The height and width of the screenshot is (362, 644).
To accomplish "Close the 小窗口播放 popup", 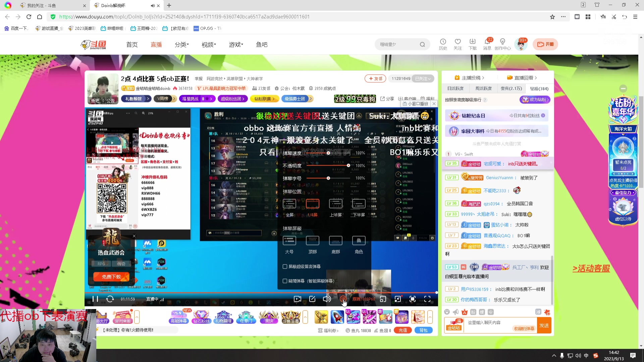I will pos(434,104).
